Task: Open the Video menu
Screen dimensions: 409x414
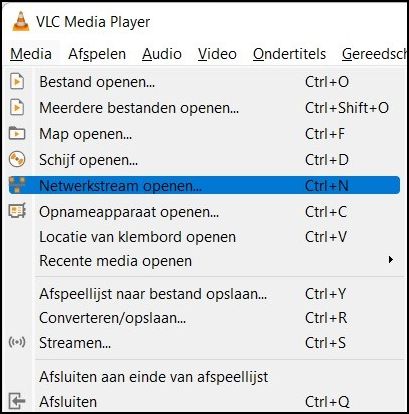Action: (x=217, y=54)
